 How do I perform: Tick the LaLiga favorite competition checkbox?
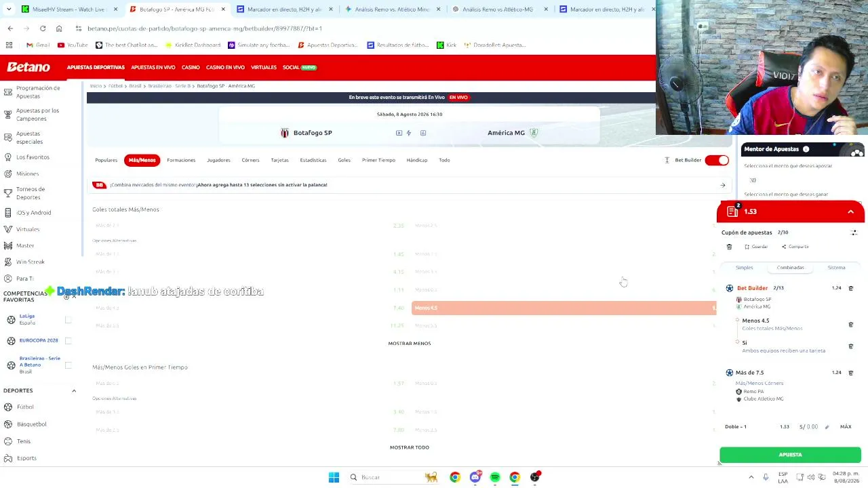[68, 319]
